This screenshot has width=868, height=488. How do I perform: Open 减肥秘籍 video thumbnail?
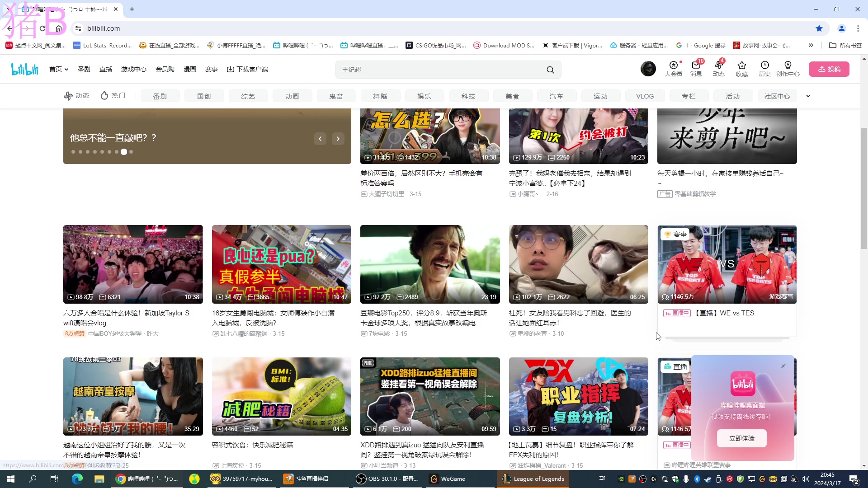[282, 396]
